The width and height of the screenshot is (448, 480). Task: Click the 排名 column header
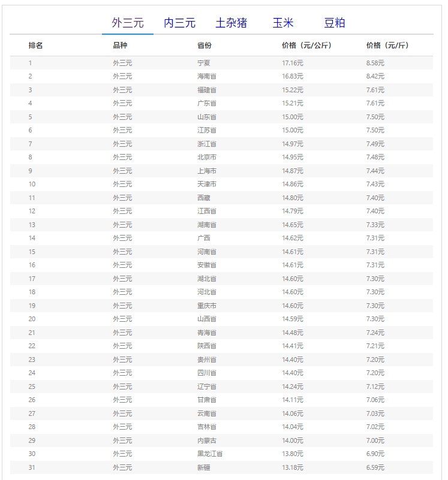(35, 46)
